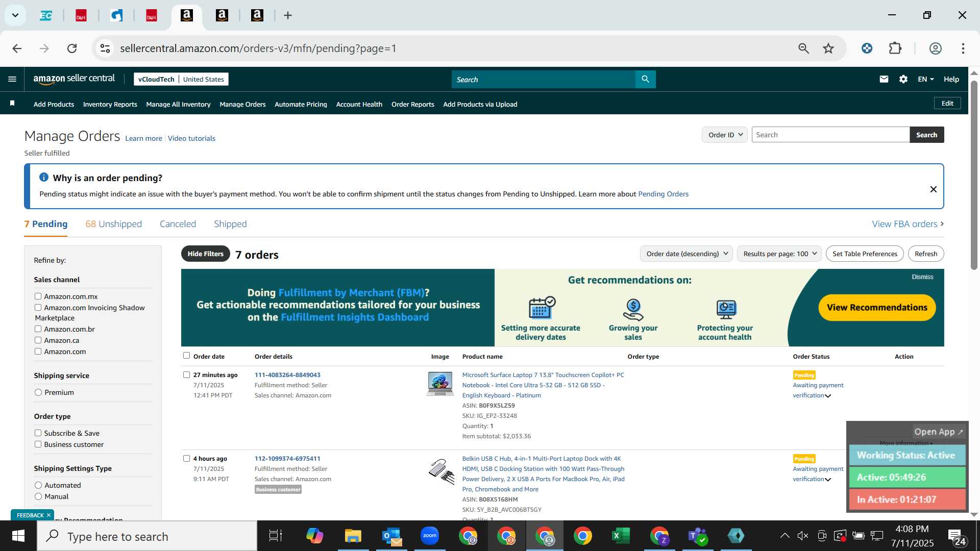Open order link 111-4083264-8849043
The height and width of the screenshot is (551, 980).
287,374
